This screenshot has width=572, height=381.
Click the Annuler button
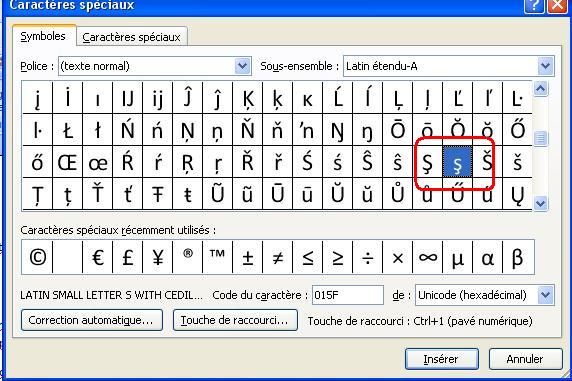click(525, 359)
